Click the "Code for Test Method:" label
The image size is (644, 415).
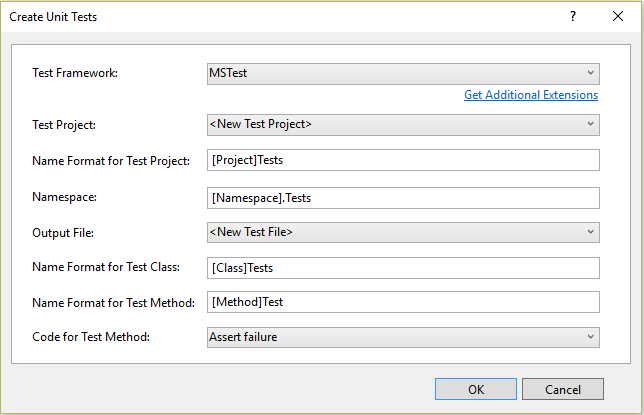pos(91,337)
